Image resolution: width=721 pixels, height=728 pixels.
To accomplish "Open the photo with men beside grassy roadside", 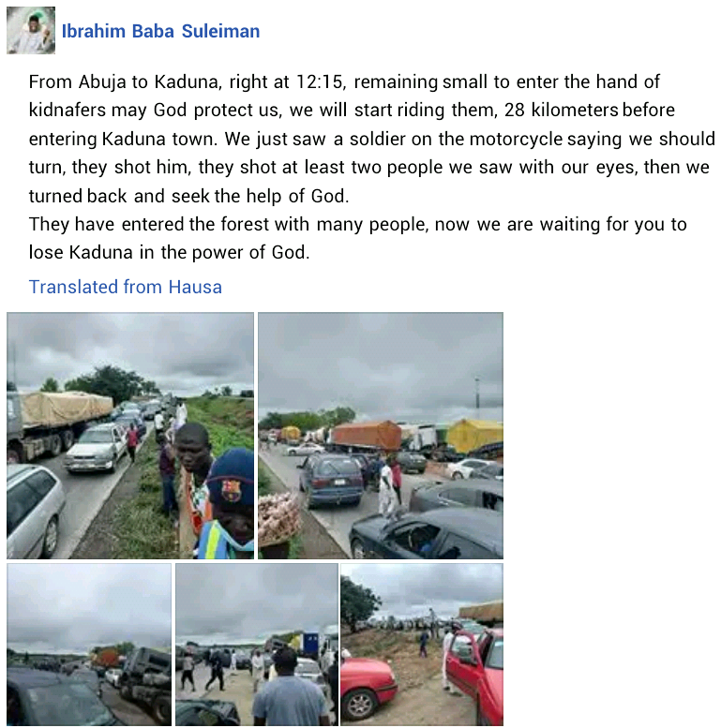I will coord(130,436).
